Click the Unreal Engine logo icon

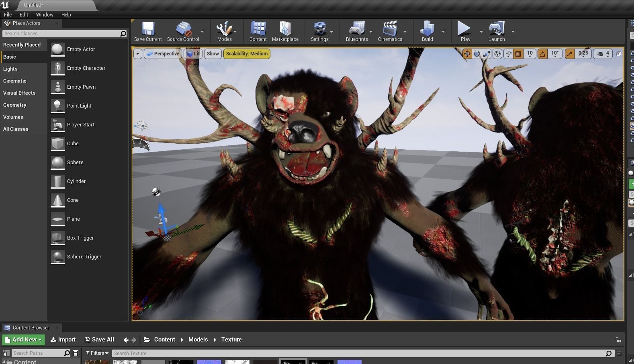click(x=5, y=5)
